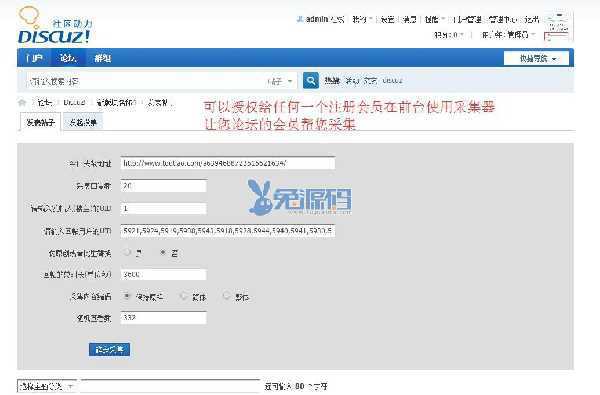Open the admin user profile link
This screenshot has width=600, height=395.
(x=317, y=19)
